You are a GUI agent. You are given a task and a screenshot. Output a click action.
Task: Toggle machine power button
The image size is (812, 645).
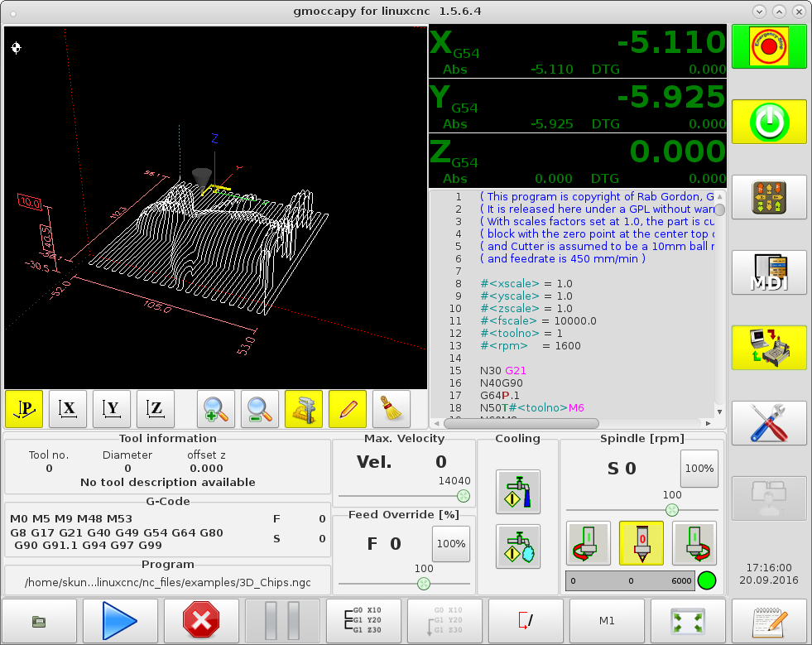pos(769,122)
